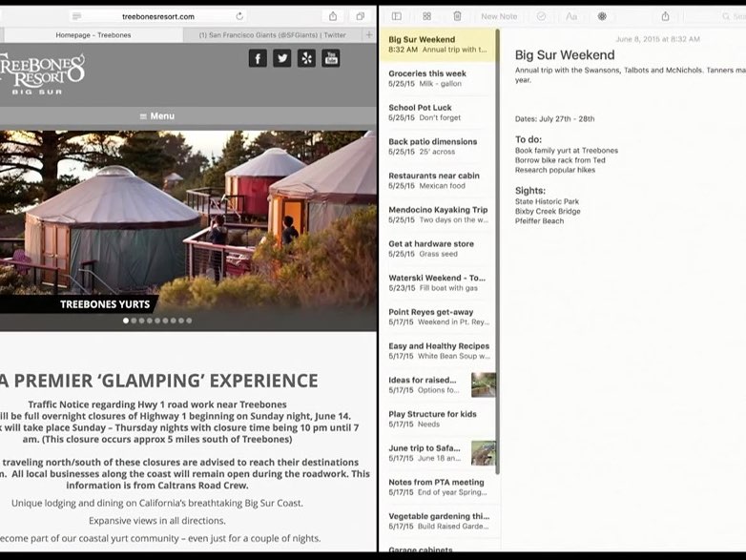Screen dimensions: 746x560
Task: Show all Safari tabs icon
Action: pos(361,16)
